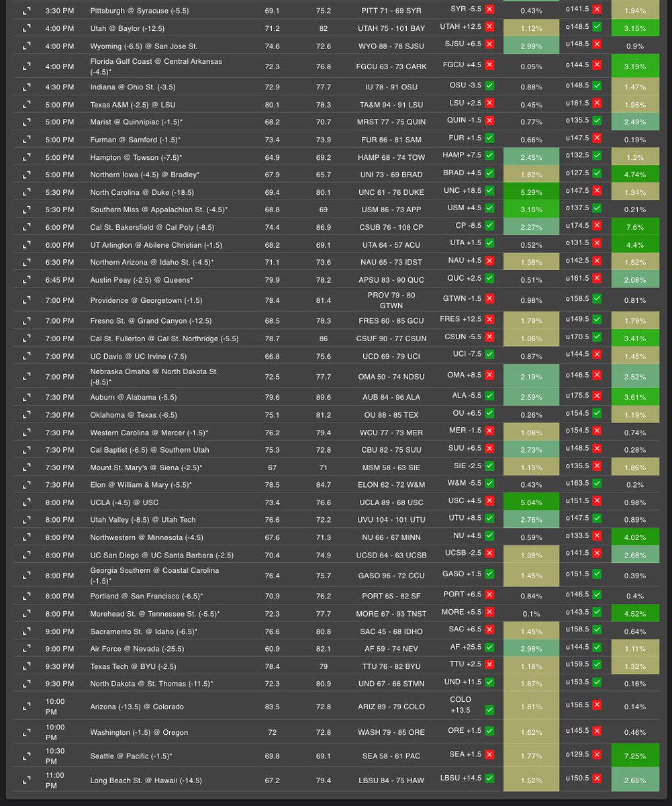Click expand icon for Oklahoma @ Texas

point(26,415)
